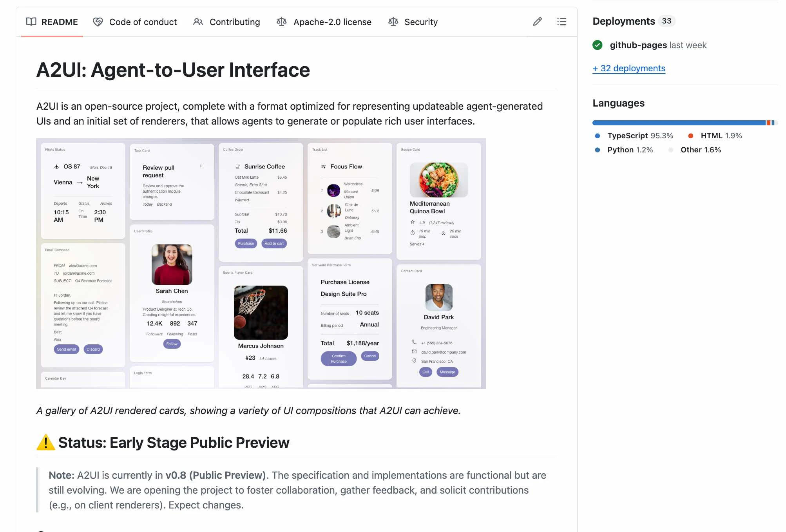The height and width of the screenshot is (532, 786).
Task: Click the star rating icon on Recipe Card
Action: coord(413,222)
